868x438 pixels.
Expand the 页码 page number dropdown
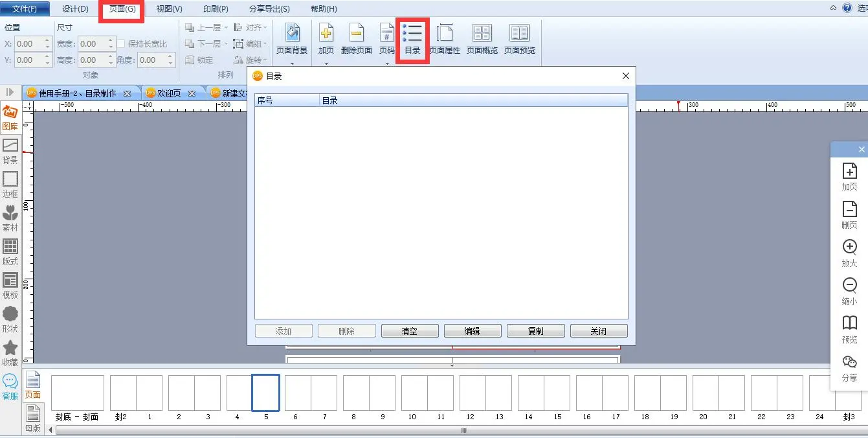387,63
